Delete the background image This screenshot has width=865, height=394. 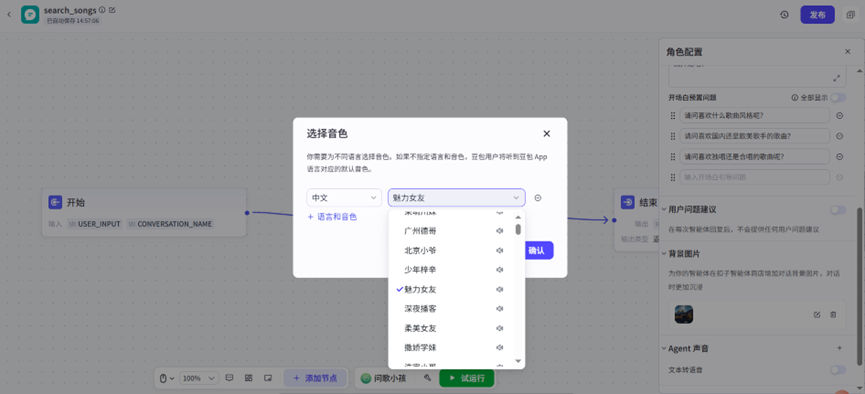click(x=833, y=315)
